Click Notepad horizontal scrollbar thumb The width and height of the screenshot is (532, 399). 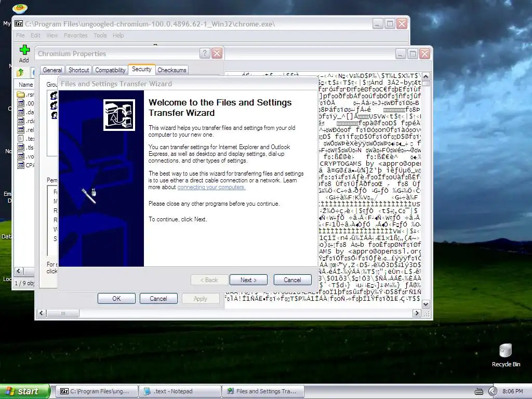coord(63,313)
